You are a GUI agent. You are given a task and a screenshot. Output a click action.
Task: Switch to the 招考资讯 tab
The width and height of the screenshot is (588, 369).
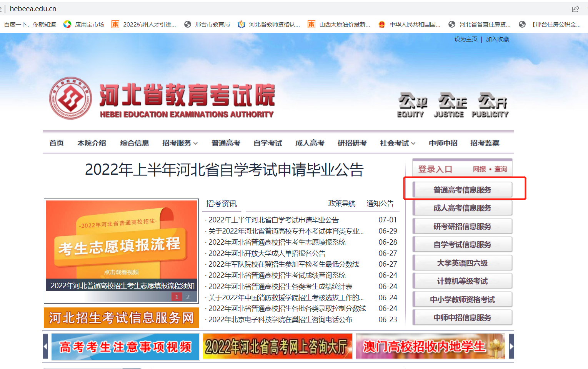coord(222,204)
